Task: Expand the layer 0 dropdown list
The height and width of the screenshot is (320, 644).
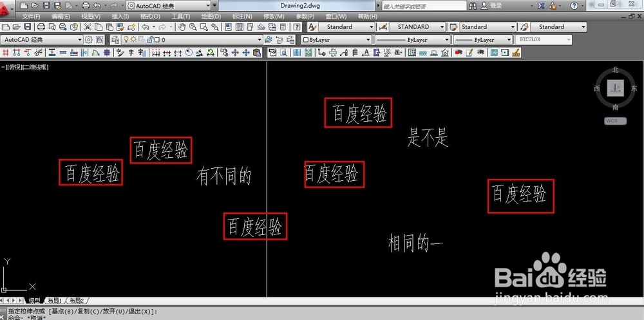Action: (259, 40)
